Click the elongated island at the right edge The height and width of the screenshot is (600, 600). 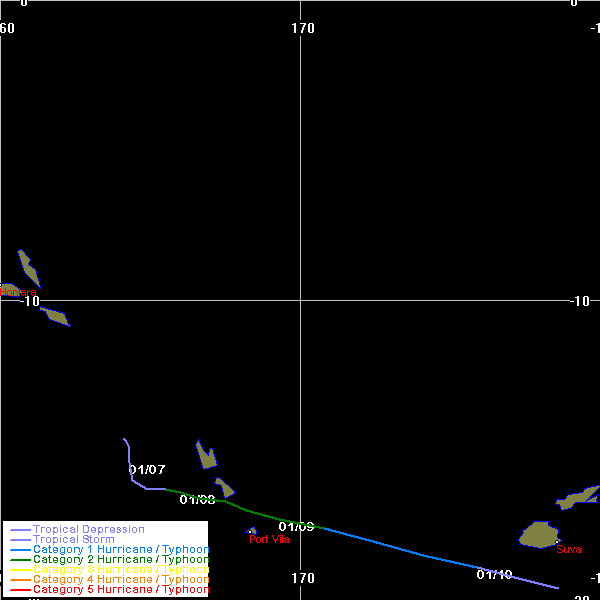click(x=578, y=498)
